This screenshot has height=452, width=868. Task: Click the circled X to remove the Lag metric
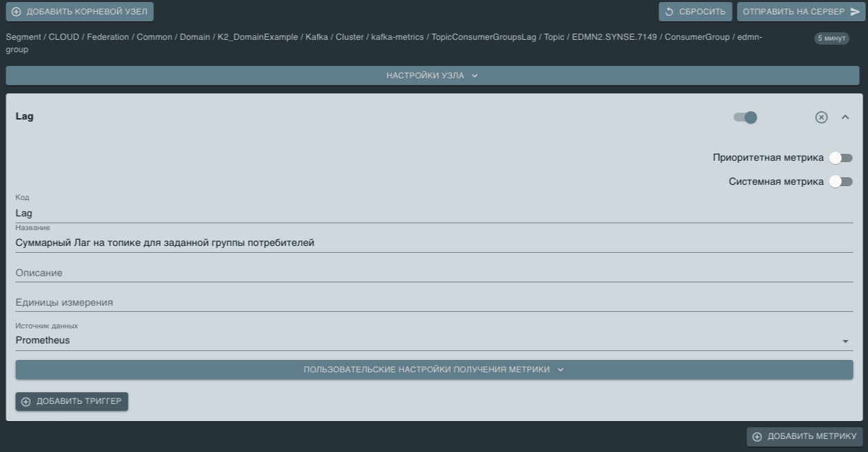[x=820, y=117]
